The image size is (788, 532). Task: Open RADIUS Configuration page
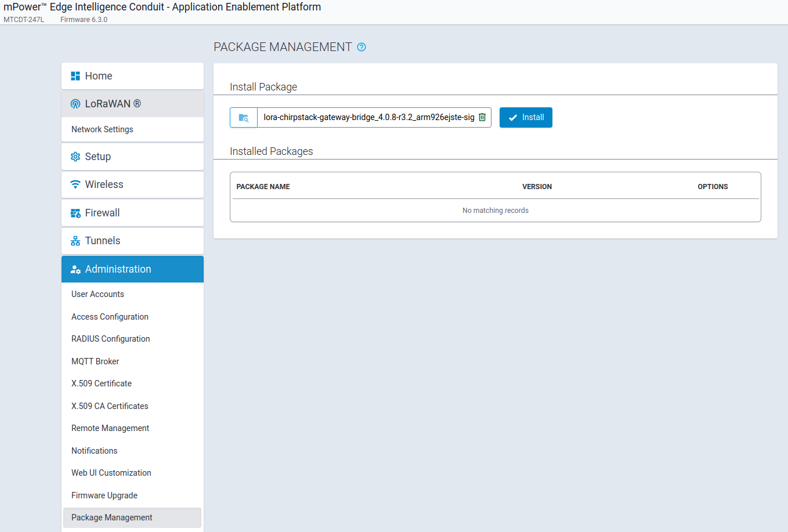(x=132, y=339)
